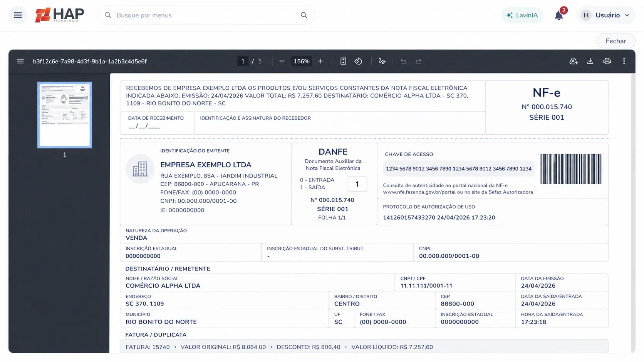Zoom out the PDF document

tap(282, 61)
